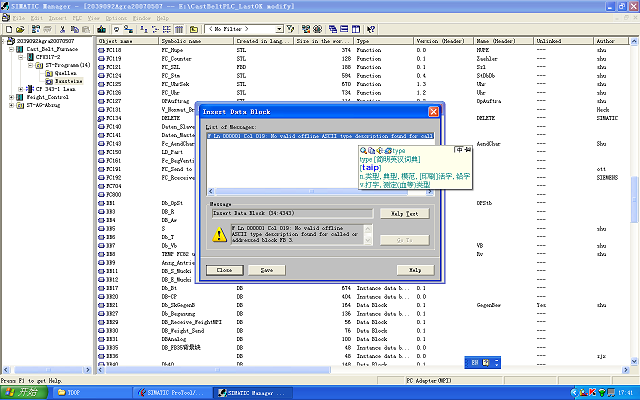Viewport: 640px width, 400px height.
Task: Select the DB30 row in block list
Action: click(363, 331)
